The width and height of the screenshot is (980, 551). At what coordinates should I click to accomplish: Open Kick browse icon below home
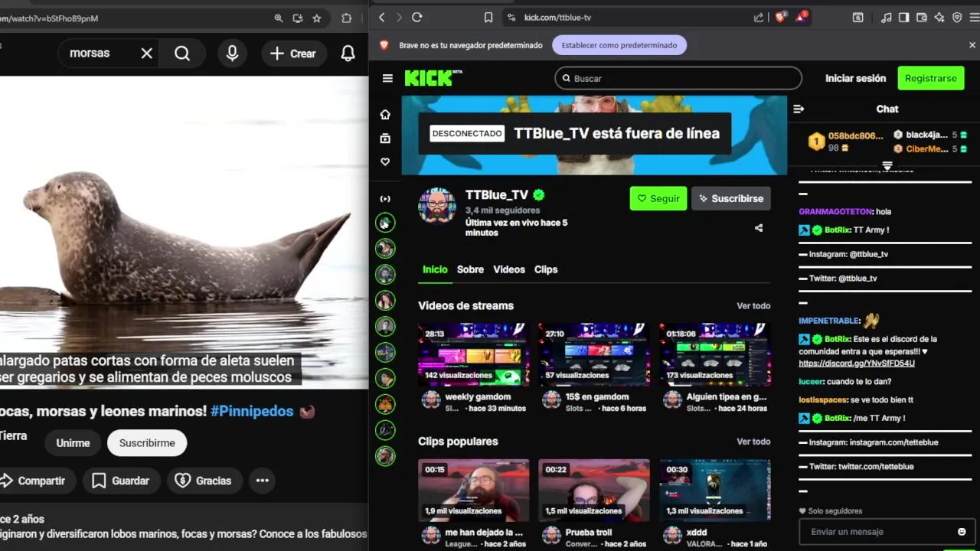pos(385,139)
